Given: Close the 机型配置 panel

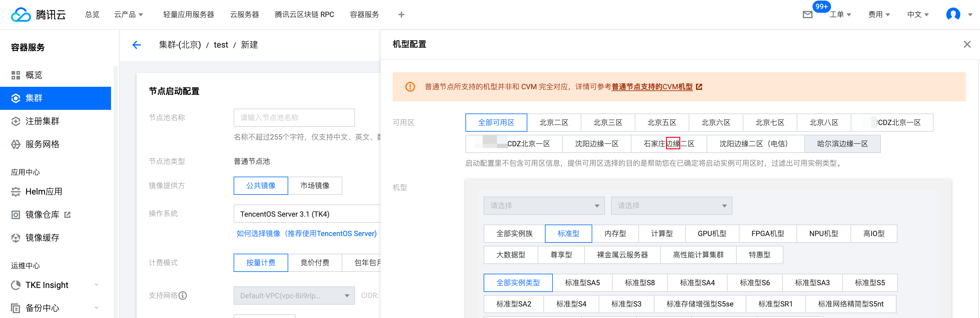Looking at the screenshot, I should point(967,44).
